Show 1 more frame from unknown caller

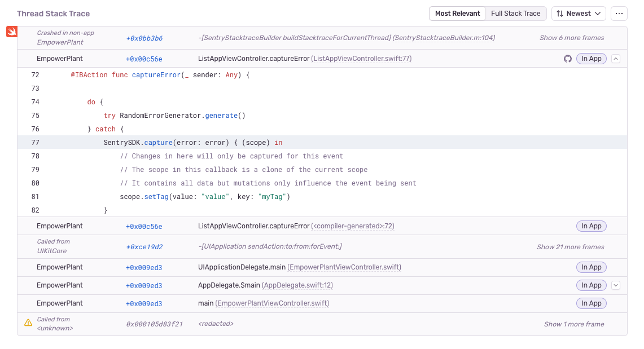[574, 324]
